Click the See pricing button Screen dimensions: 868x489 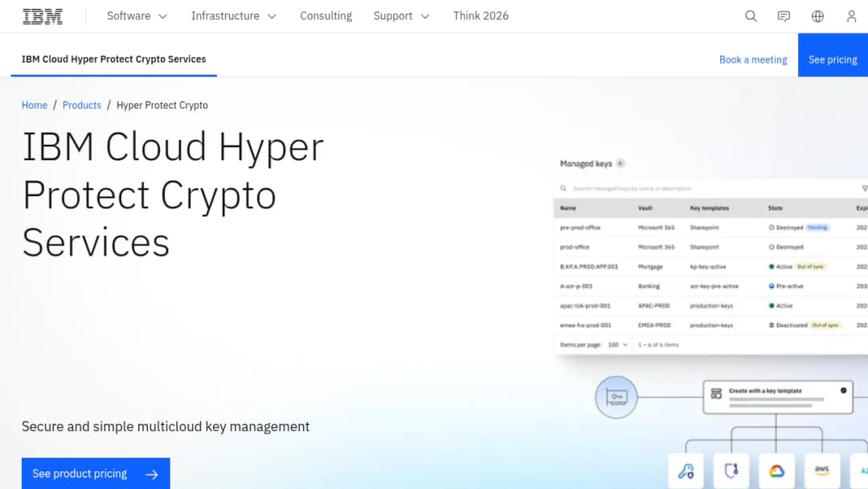[x=833, y=55]
